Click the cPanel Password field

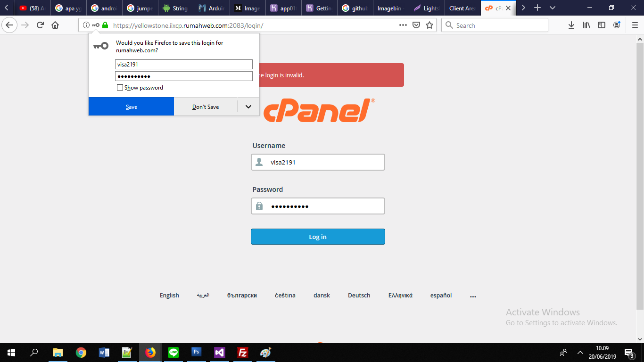(x=318, y=206)
